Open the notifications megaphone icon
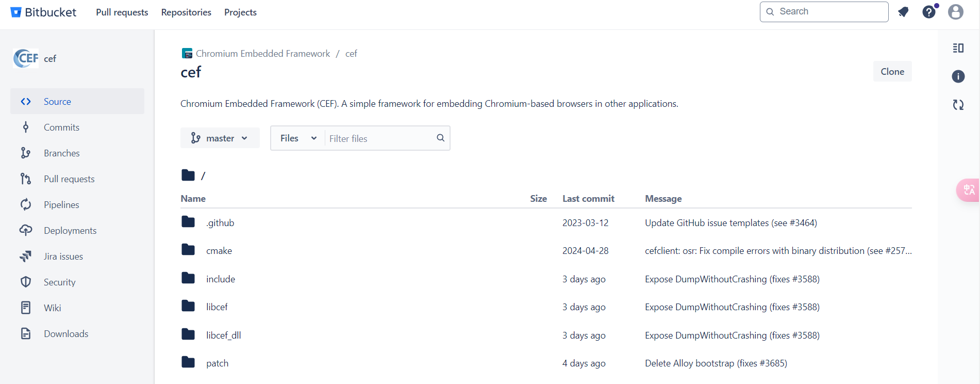 tap(903, 12)
